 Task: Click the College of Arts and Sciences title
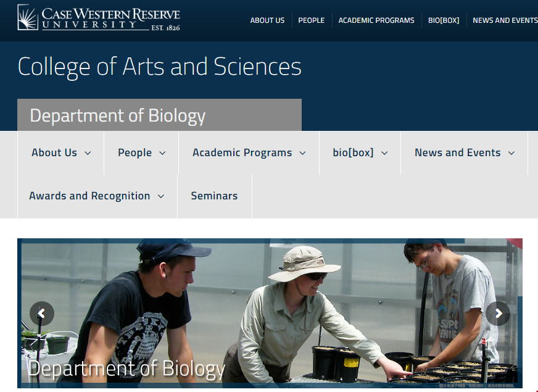[x=159, y=67]
